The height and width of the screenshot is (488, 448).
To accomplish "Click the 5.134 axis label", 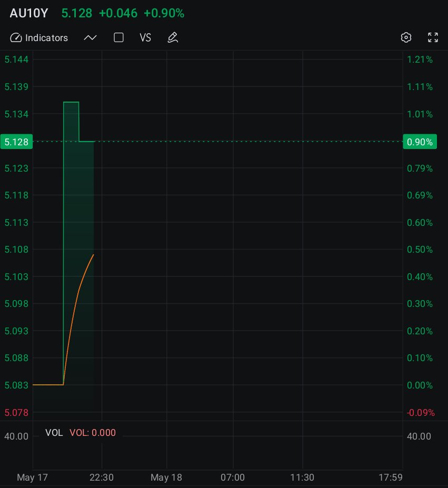I will point(16,114).
